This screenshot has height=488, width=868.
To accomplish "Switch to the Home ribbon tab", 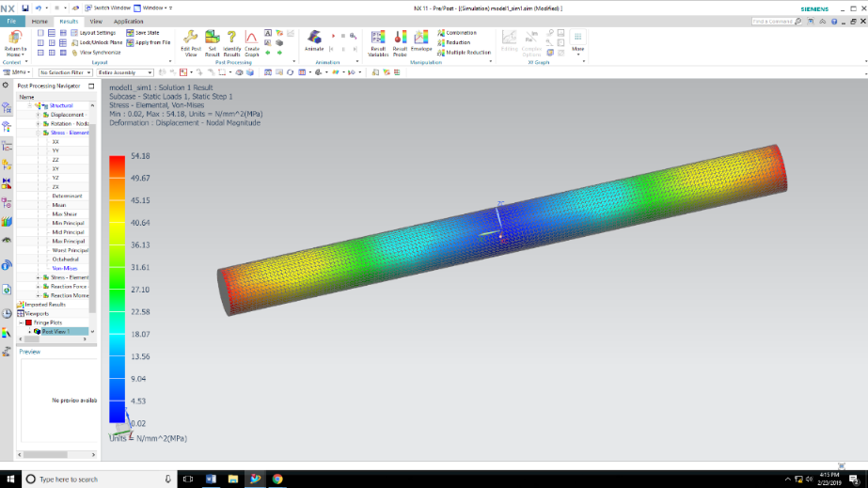I will point(39,21).
